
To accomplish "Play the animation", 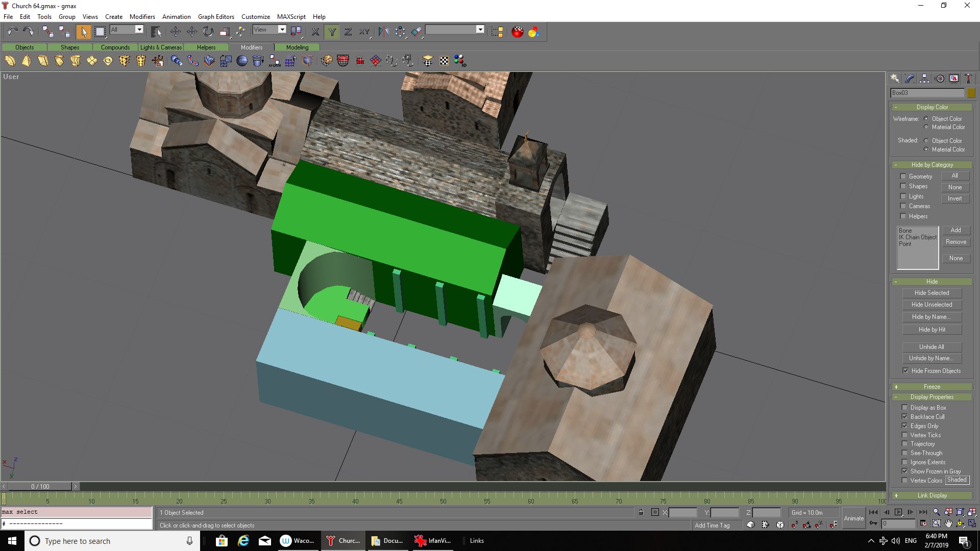I will [898, 512].
